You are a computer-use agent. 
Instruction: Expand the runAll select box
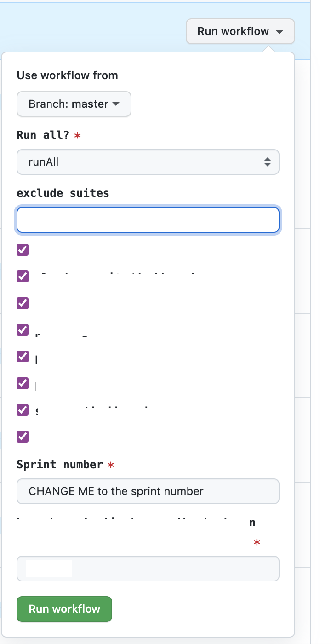(148, 162)
